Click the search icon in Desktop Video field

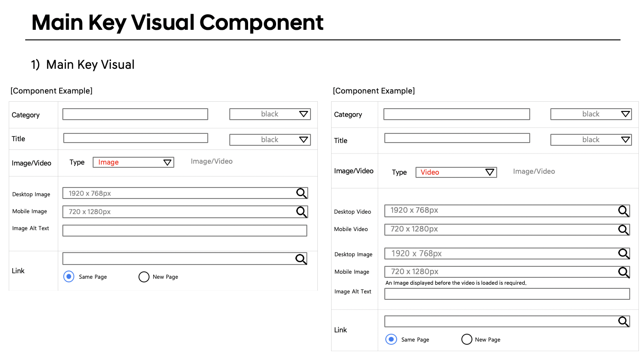click(x=624, y=211)
